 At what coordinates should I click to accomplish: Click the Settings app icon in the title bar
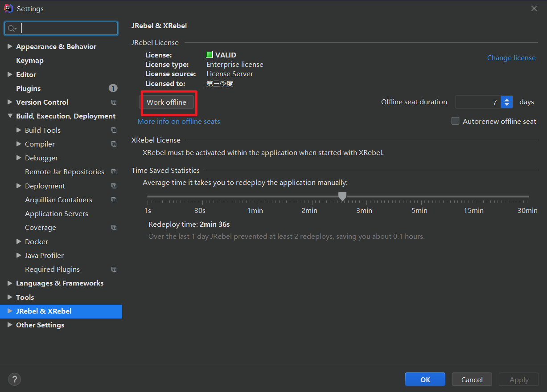[8, 8]
